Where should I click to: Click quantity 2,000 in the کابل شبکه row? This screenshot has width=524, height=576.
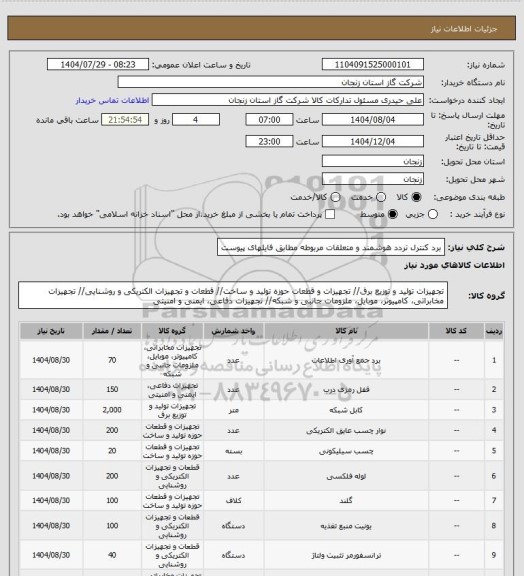pyautogui.click(x=112, y=410)
